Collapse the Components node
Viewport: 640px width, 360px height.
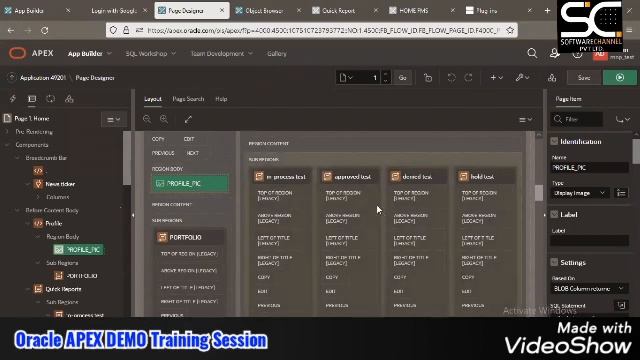coord(7,145)
